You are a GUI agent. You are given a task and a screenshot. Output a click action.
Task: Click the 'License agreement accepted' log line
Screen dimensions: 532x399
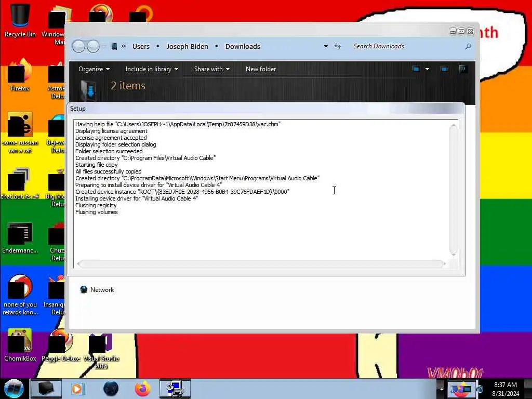111,138
